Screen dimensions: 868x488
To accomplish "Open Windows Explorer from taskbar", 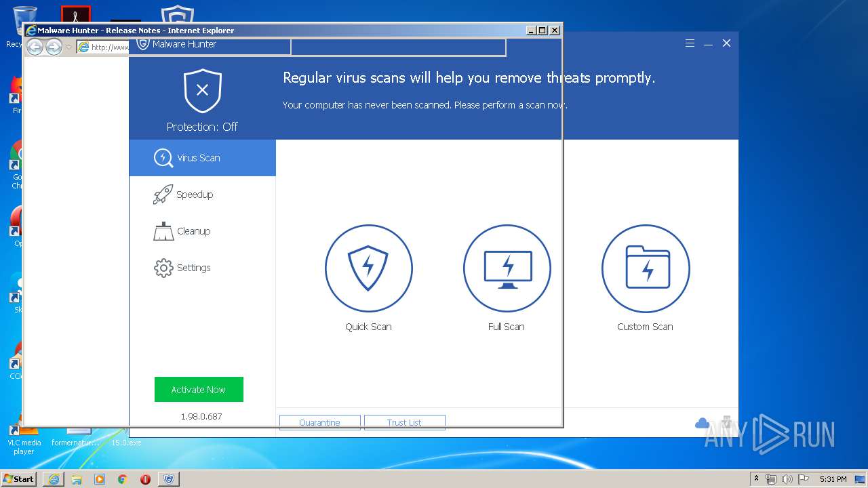I will tap(77, 479).
